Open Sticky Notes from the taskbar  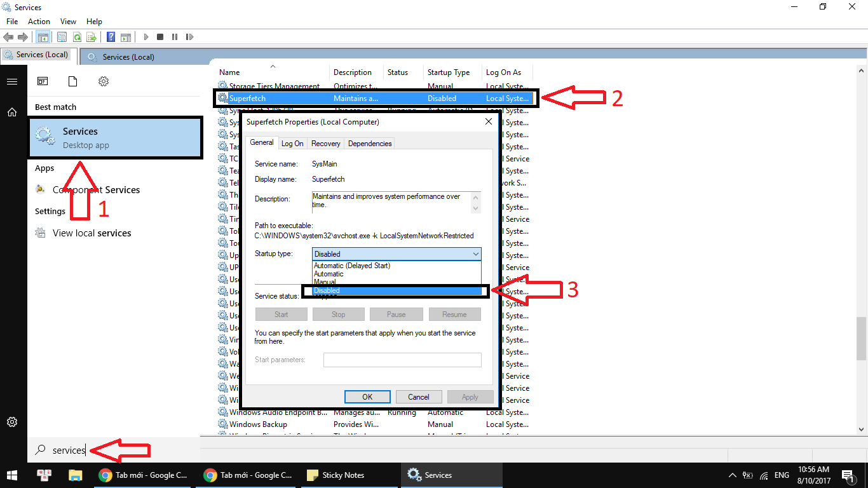click(x=336, y=475)
